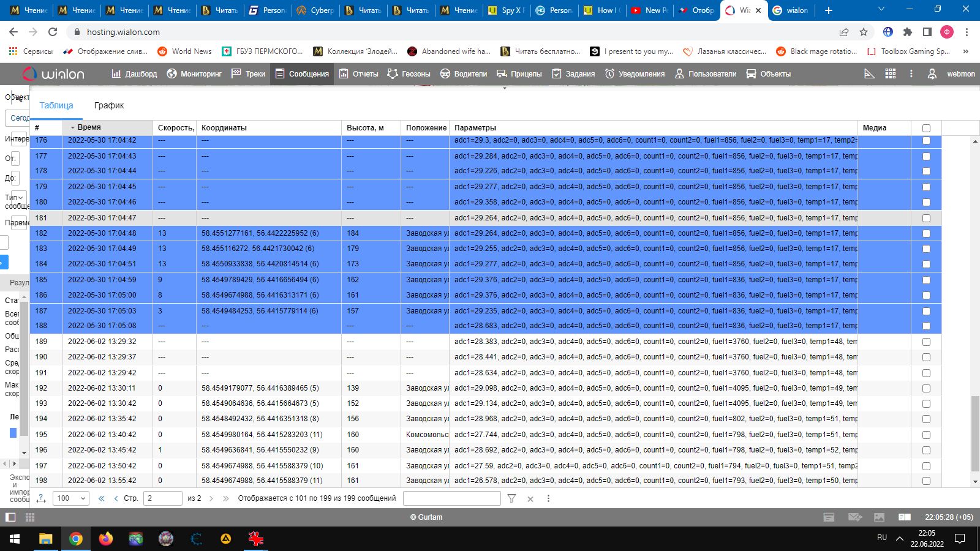Click the page number input field
Screen dimensions: 980x551
(162, 498)
